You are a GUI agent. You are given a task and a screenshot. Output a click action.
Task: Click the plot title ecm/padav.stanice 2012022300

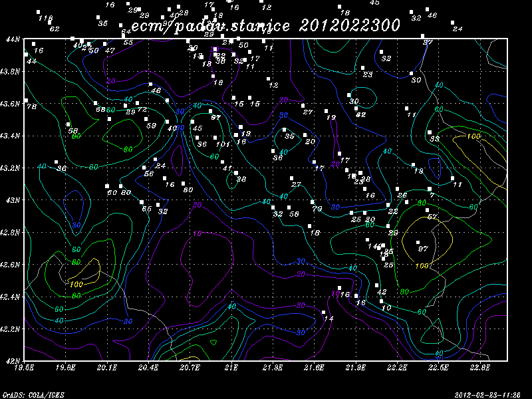pos(265,26)
